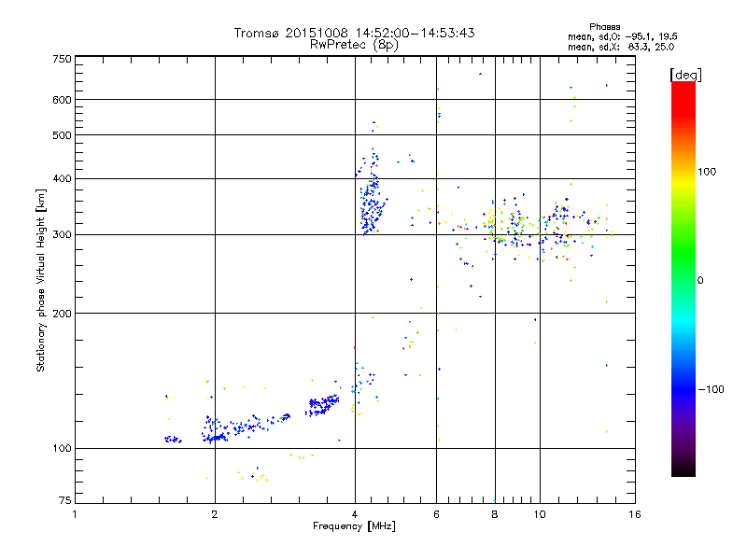The width and height of the screenshot is (747, 560).
Task: Click the colorbar '0' tick label
Action: 699,281
